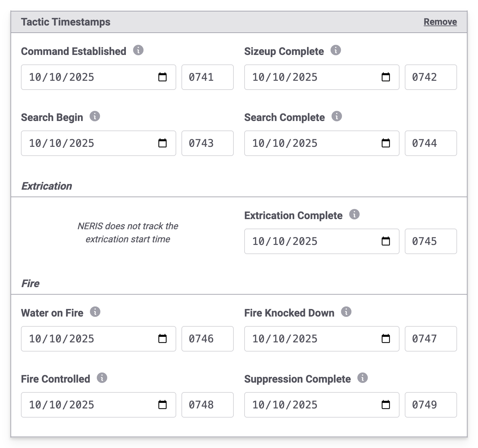This screenshot has width=478, height=448.
Task: Open calendar for Fire Controlled date
Action: [162, 405]
